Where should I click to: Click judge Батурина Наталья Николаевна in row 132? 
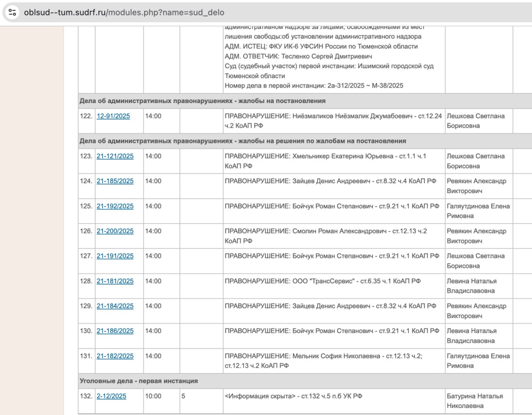pyautogui.click(x=475, y=401)
